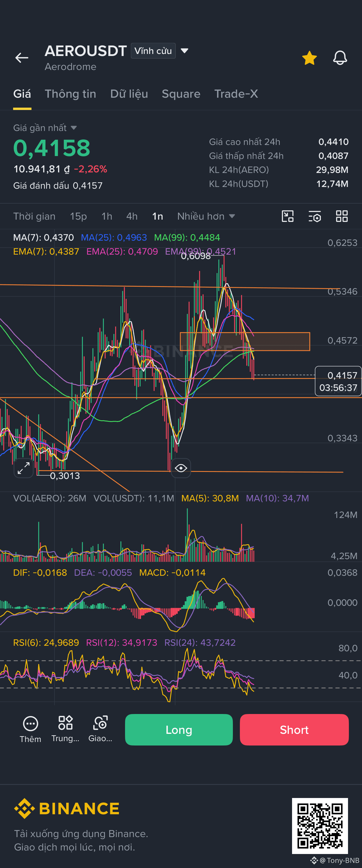The height and width of the screenshot is (868, 362).
Task: Expand the Nhiều hơn timeframe dropdown
Action: tap(206, 216)
